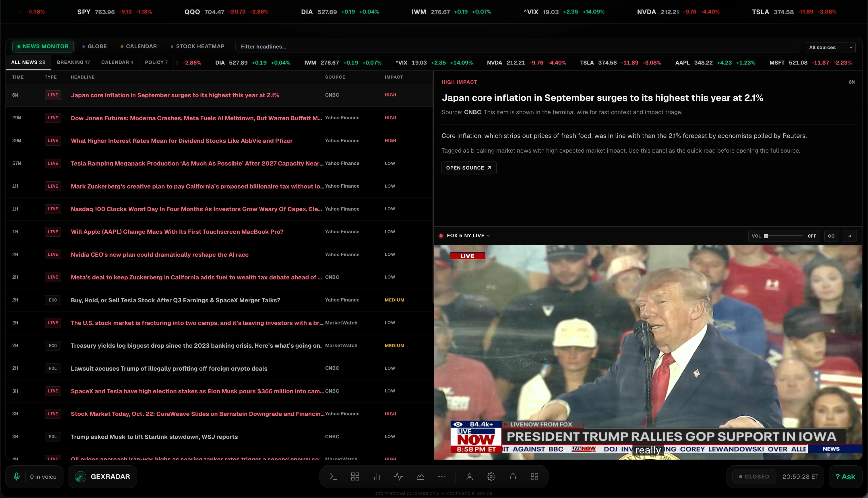Screen dimensions: 868x498
Task: Open the Japan core inflation headline row
Action: point(219,95)
